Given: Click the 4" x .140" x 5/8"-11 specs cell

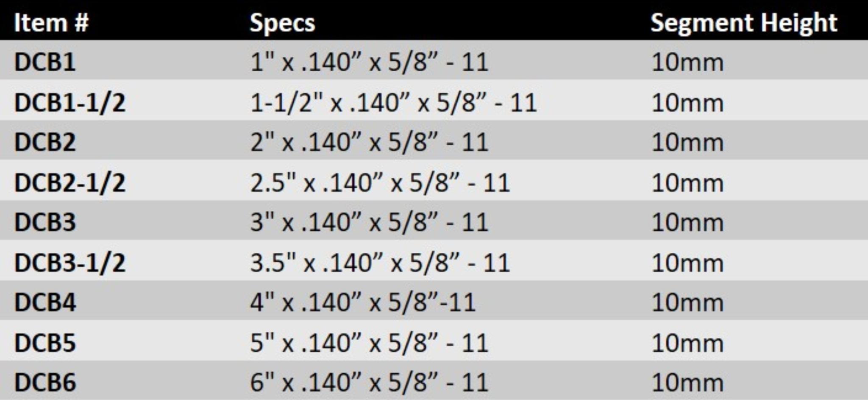Looking at the screenshot, I should (363, 302).
